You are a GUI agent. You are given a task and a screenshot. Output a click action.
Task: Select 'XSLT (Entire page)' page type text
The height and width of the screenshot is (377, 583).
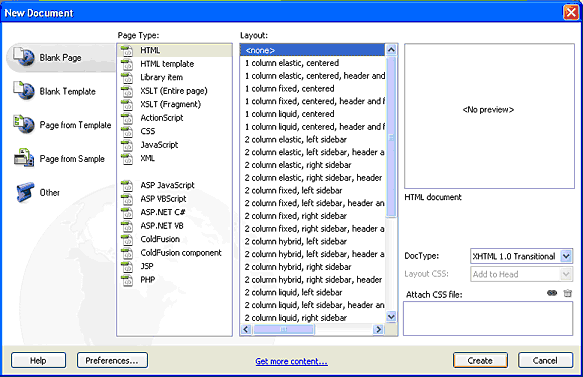point(174,91)
